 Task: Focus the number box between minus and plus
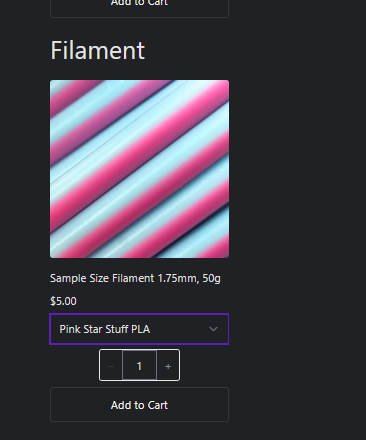click(139, 366)
